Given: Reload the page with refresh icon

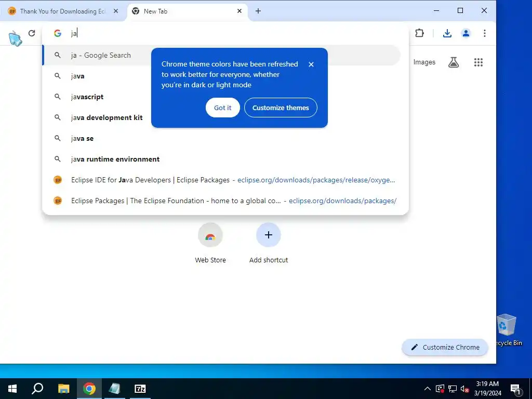Looking at the screenshot, I should [x=32, y=33].
